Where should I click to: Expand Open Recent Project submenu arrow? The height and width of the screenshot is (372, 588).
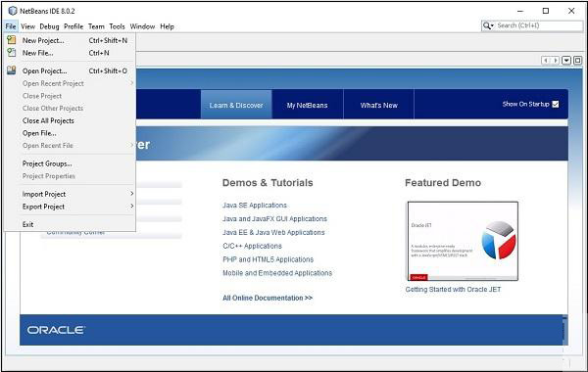131,83
